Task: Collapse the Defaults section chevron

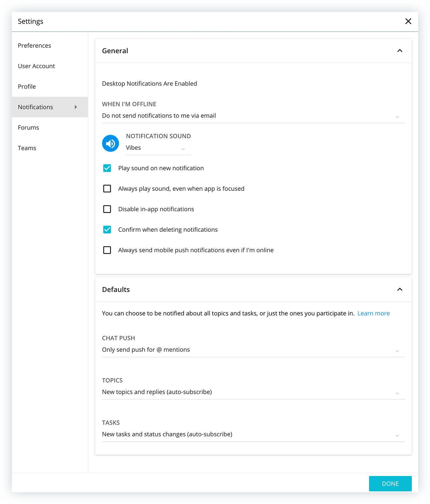Action: point(400,289)
